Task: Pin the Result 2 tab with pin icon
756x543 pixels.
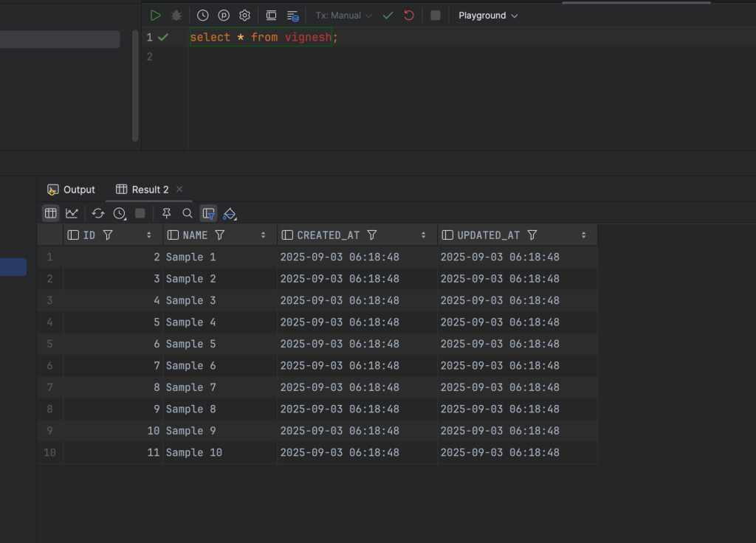Action: (x=166, y=213)
